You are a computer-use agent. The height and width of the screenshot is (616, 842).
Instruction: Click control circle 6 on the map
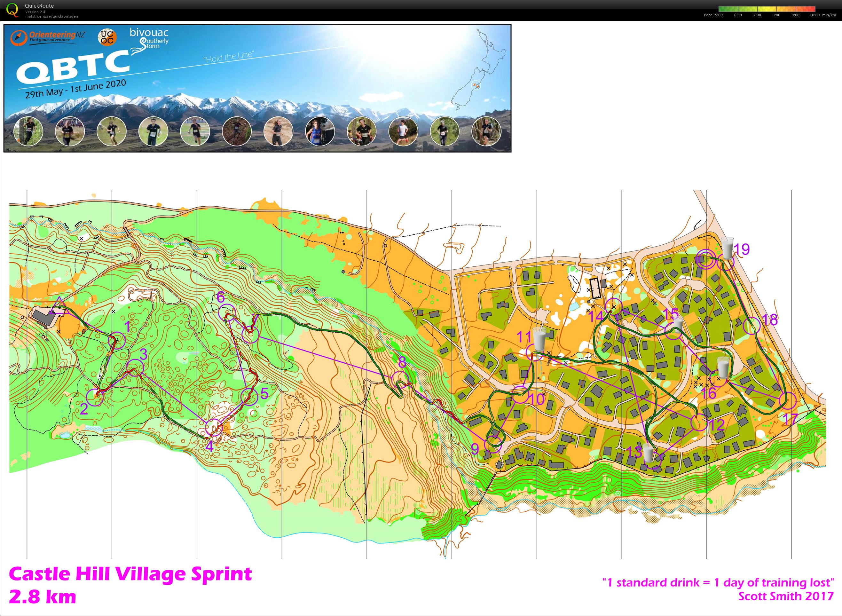pyautogui.click(x=227, y=312)
